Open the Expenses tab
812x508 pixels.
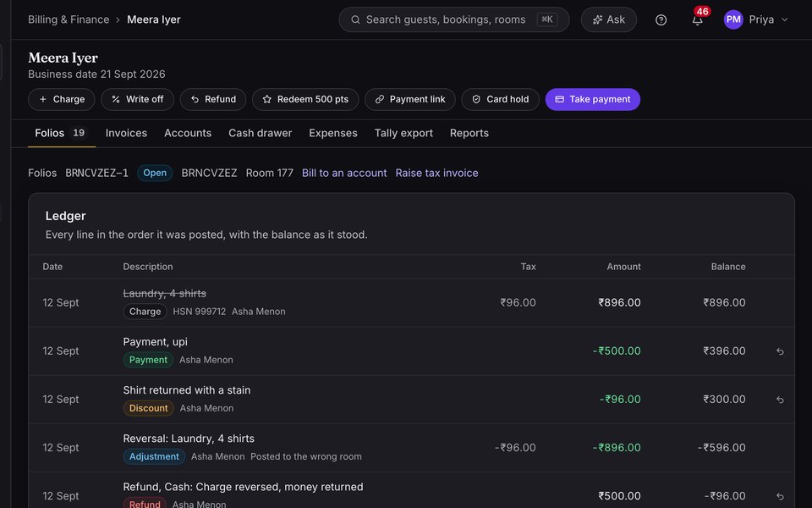point(333,133)
